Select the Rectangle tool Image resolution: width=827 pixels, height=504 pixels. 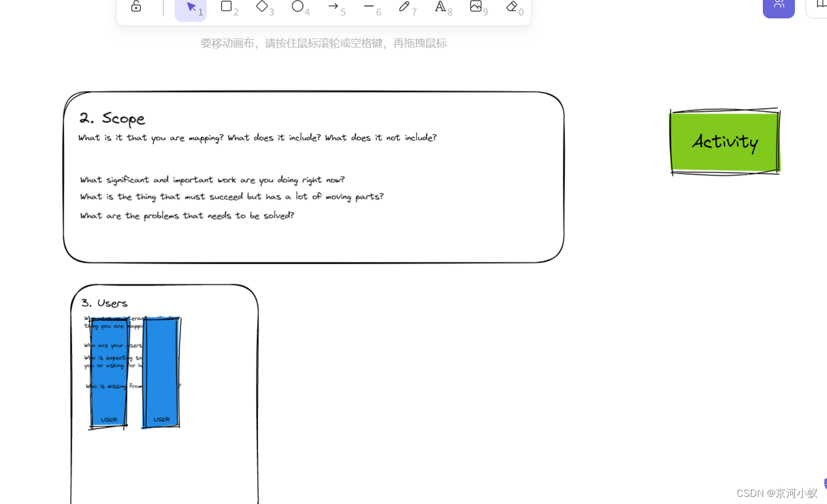(226, 7)
